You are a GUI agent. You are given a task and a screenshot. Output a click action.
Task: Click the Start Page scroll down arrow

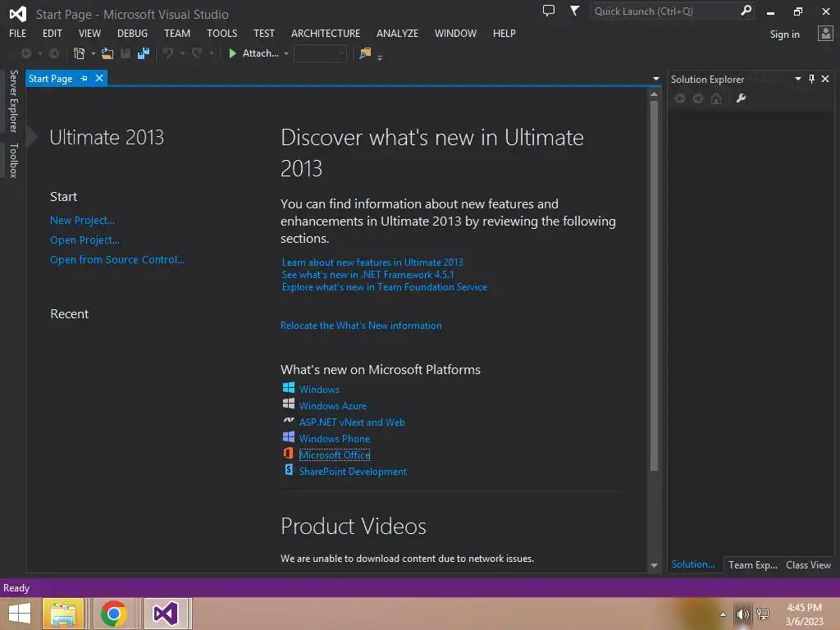[654, 565]
